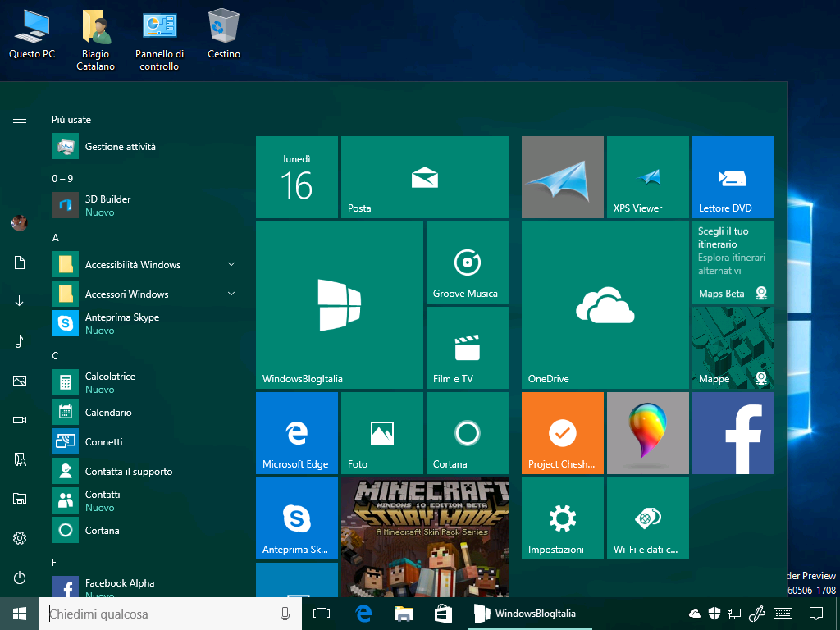Open Edge from the taskbar
840x630 pixels.
pos(363,614)
